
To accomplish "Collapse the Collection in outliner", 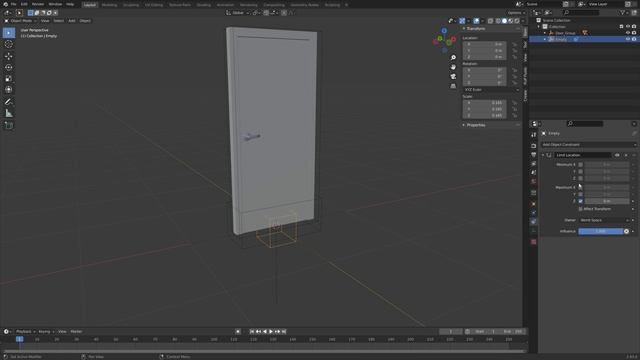I will click(539, 27).
